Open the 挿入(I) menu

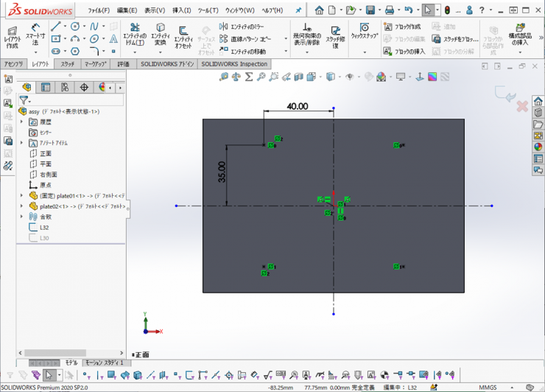[180, 10]
